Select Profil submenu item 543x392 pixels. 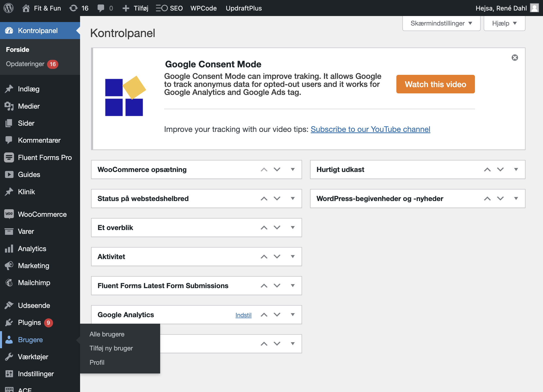97,362
